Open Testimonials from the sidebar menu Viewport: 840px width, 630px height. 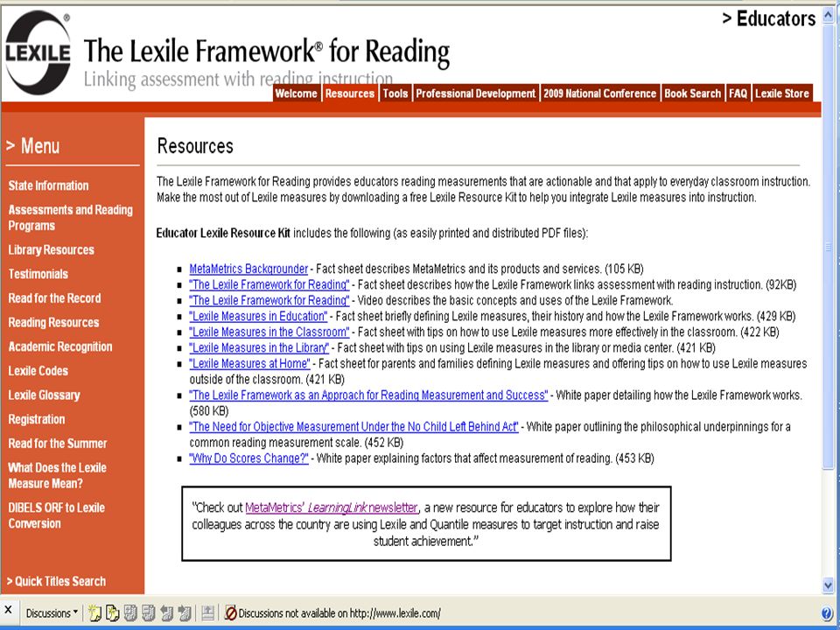(38, 274)
